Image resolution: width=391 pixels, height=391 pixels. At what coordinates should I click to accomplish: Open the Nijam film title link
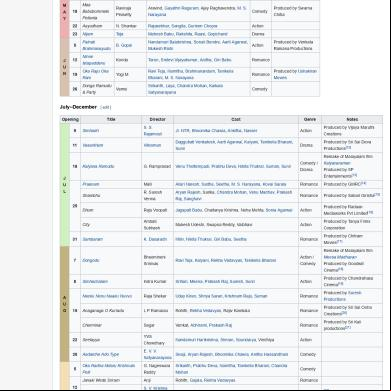tap(88, 34)
